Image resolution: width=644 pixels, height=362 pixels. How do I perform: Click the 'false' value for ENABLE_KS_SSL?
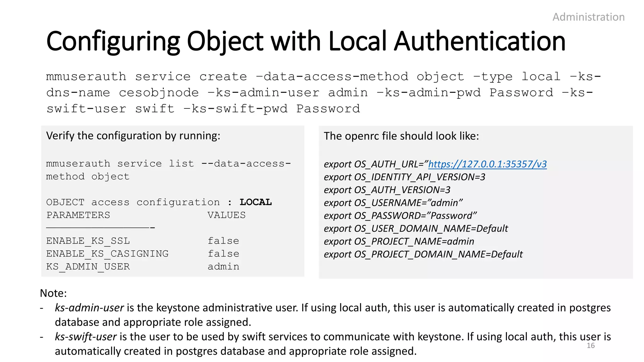click(x=223, y=241)
